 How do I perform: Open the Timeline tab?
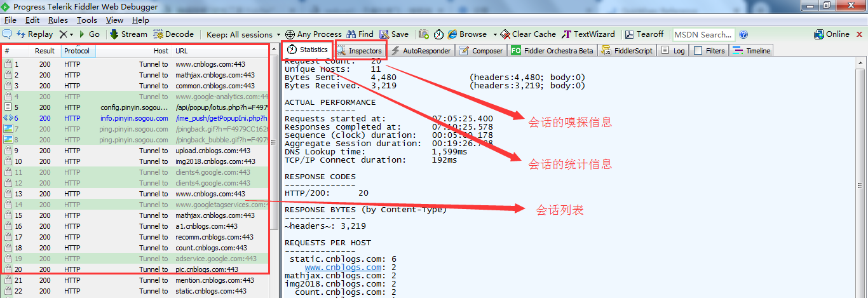752,51
